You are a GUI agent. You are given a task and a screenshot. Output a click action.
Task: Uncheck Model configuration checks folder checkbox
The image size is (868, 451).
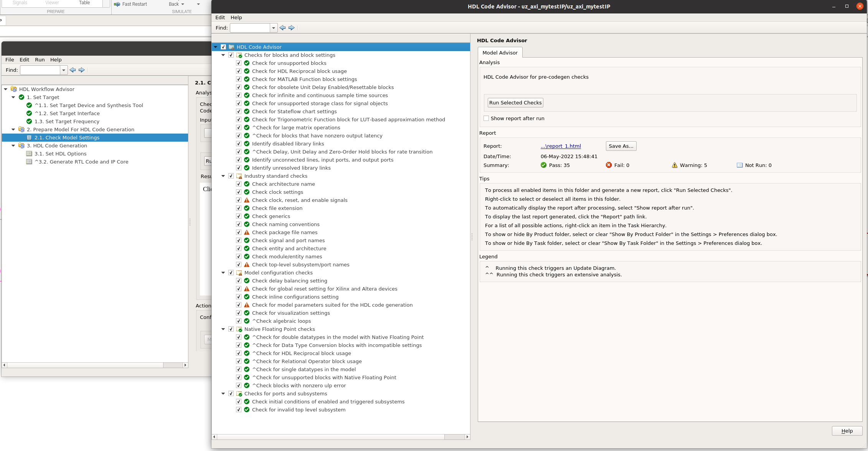(231, 273)
